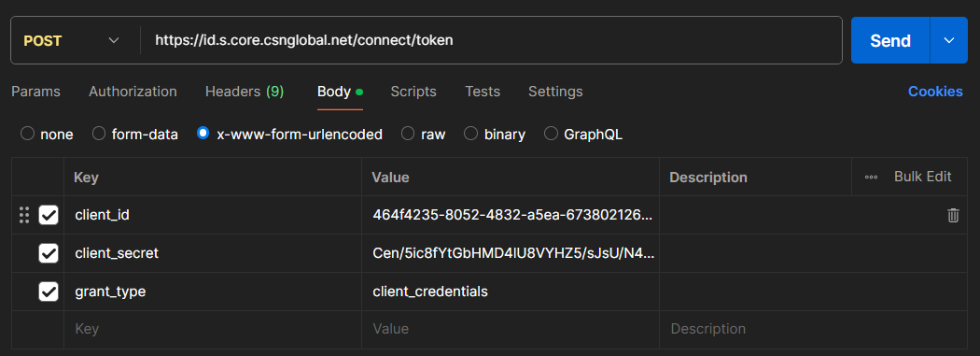This screenshot has width=980, height=356.
Task: Disable the grant_type parameter checkbox
Action: 49,292
